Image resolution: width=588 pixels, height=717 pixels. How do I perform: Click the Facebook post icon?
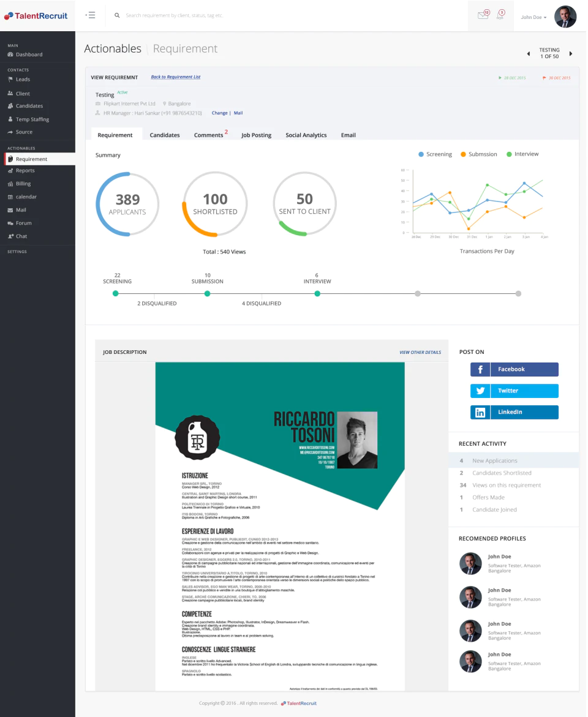[481, 369]
